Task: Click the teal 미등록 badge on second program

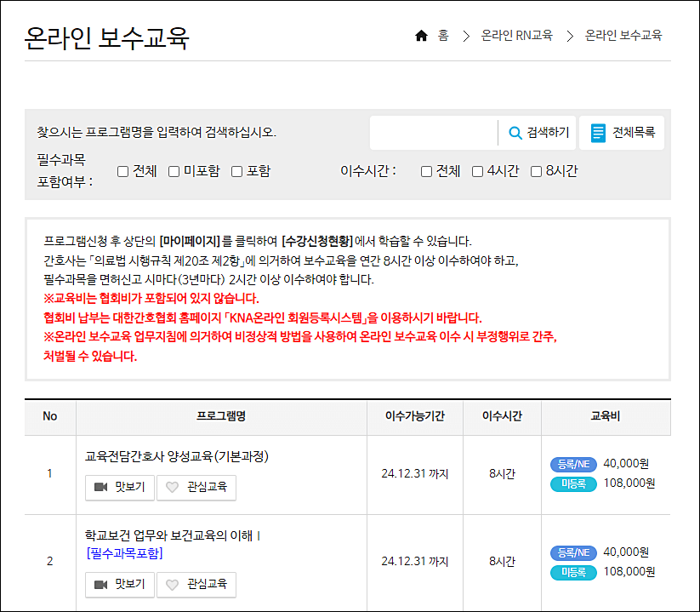Action: pyautogui.click(x=572, y=572)
